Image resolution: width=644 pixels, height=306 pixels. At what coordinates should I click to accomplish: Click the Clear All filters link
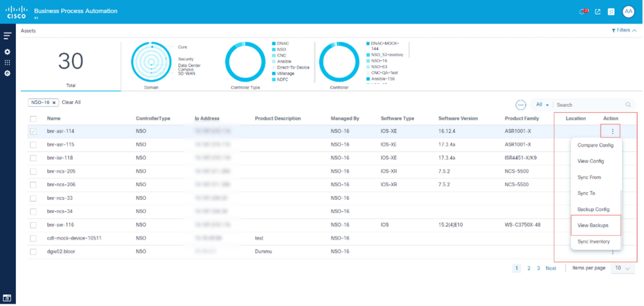tap(71, 102)
